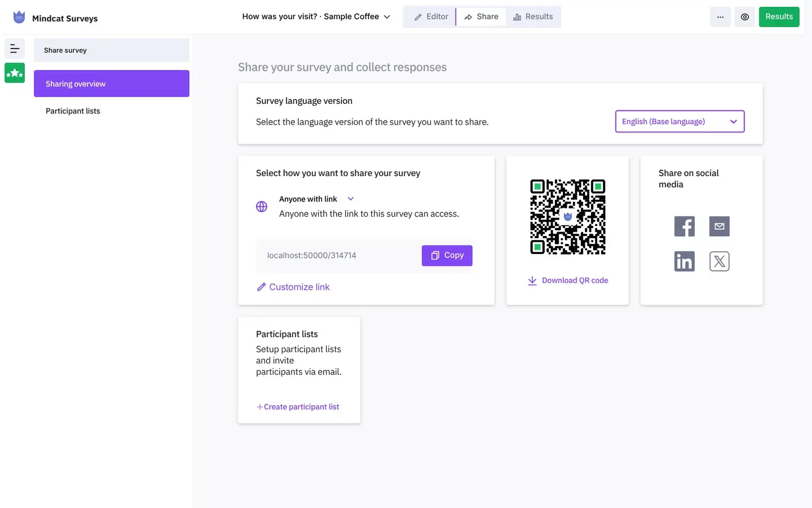The image size is (812, 508).
Task: Share survey on Facebook
Action: tap(685, 226)
